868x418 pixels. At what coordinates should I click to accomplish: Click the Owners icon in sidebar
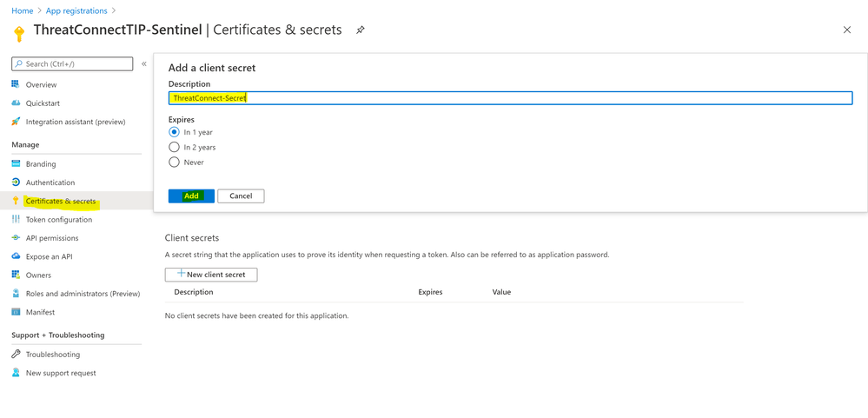(x=16, y=275)
